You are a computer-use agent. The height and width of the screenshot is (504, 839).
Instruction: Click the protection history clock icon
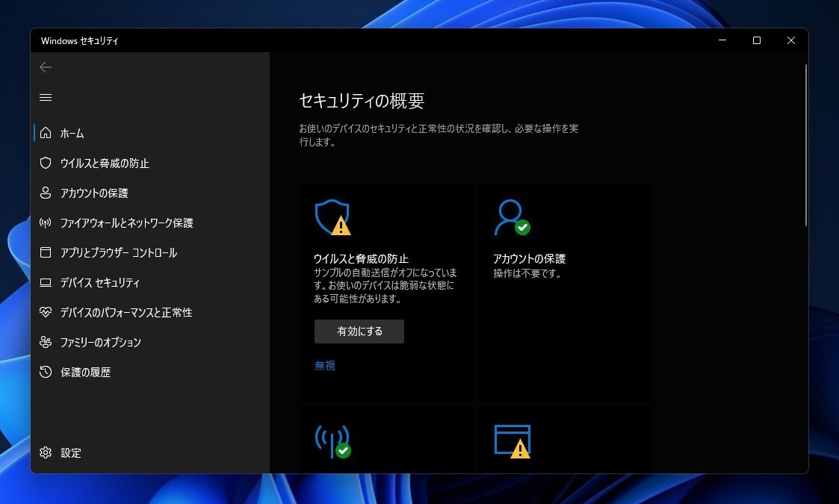pyautogui.click(x=46, y=372)
